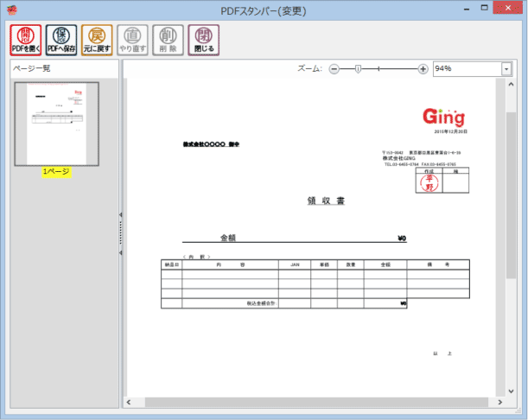Close editor with 閉じる button

click(204, 40)
